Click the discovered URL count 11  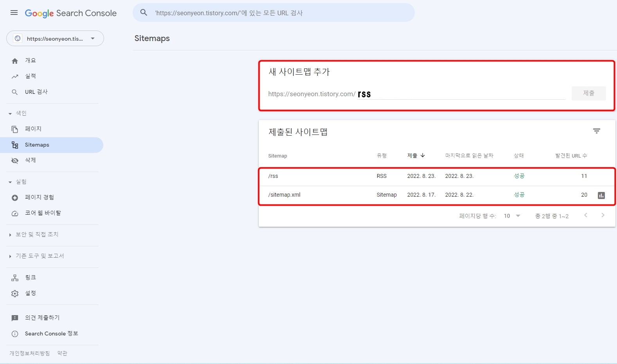pos(584,176)
